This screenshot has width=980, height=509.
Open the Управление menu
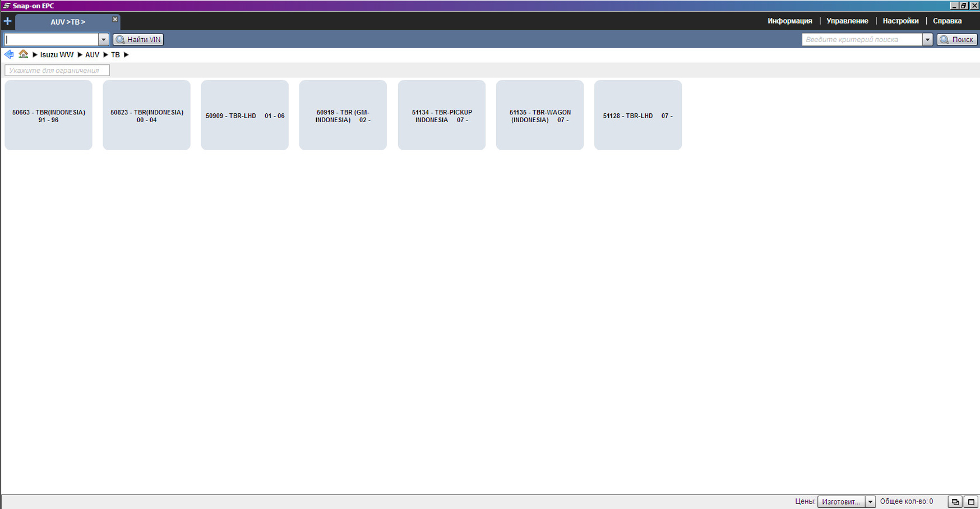[x=847, y=21]
